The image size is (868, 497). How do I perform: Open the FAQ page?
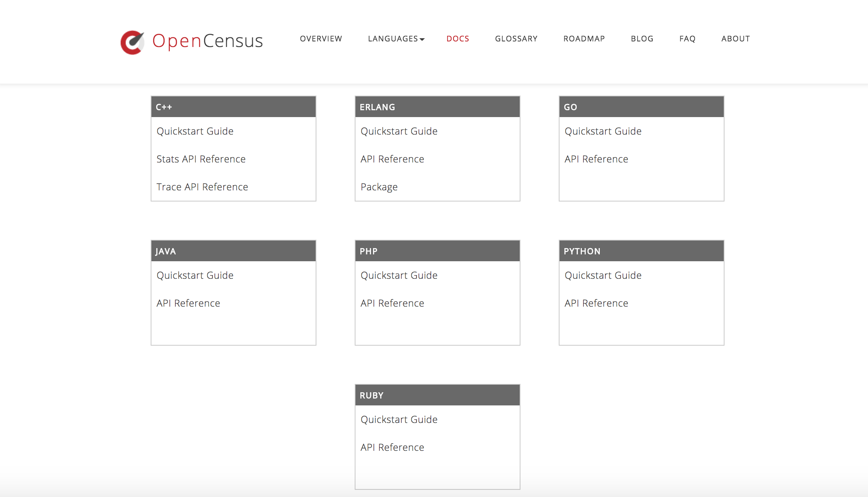point(687,39)
